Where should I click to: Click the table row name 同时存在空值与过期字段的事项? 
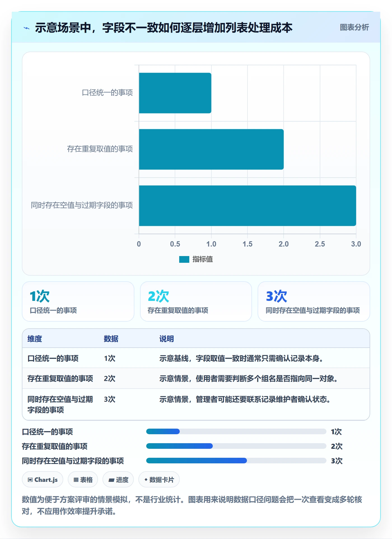[60, 405]
